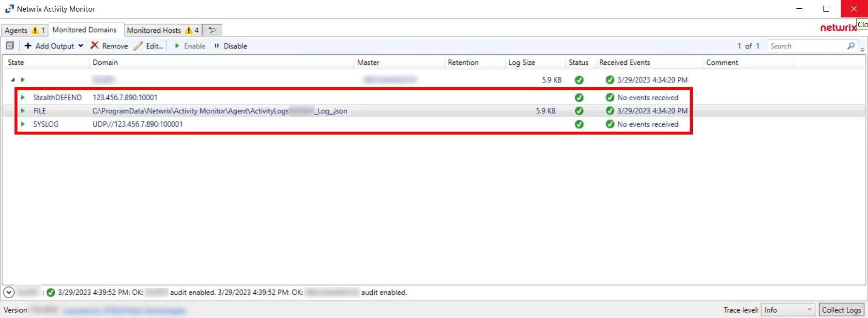Maximize the Netwrix Activity Monitor window
This screenshot has height=318, width=868.
pyautogui.click(x=826, y=9)
